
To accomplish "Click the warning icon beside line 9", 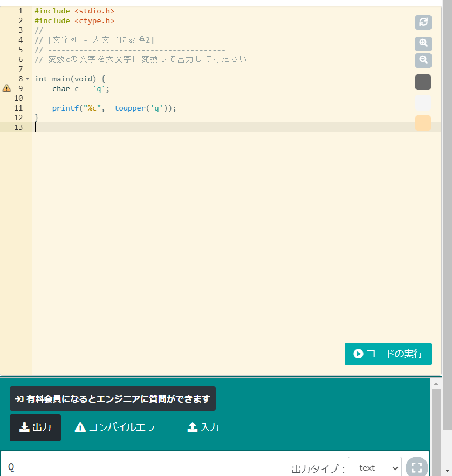I will click(6, 88).
